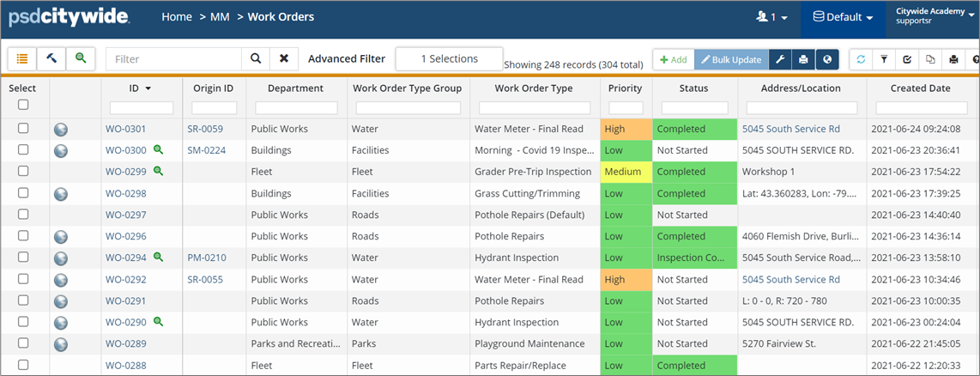Viewport: 980px width, 376px height.
Task: Click the refresh arrows icon
Action: 861,59
